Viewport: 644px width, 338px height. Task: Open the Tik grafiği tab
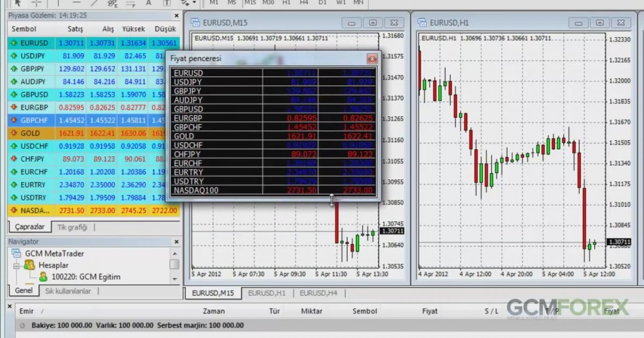[x=72, y=227]
